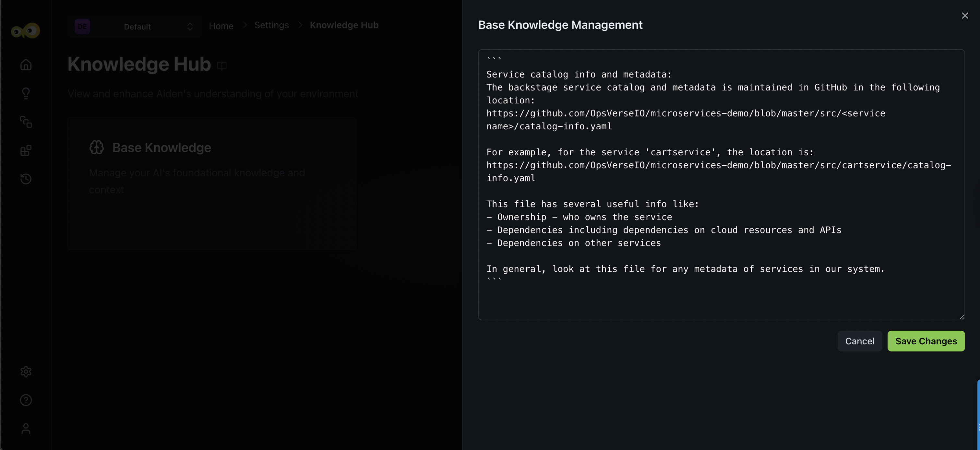Open the Home sidebar icon
Screen dimensions: 980x450
point(26,65)
